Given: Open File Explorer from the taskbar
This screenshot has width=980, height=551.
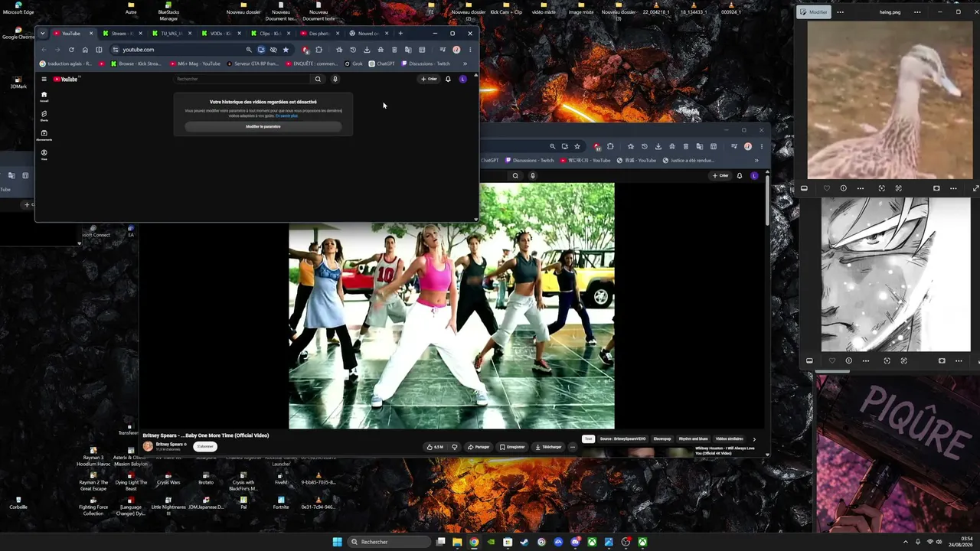Looking at the screenshot, I should point(457,542).
